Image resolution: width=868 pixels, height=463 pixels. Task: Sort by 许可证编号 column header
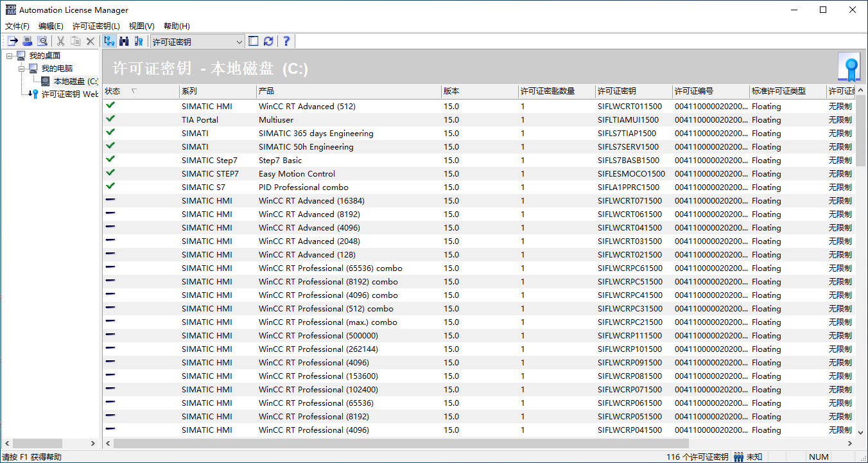pos(711,91)
